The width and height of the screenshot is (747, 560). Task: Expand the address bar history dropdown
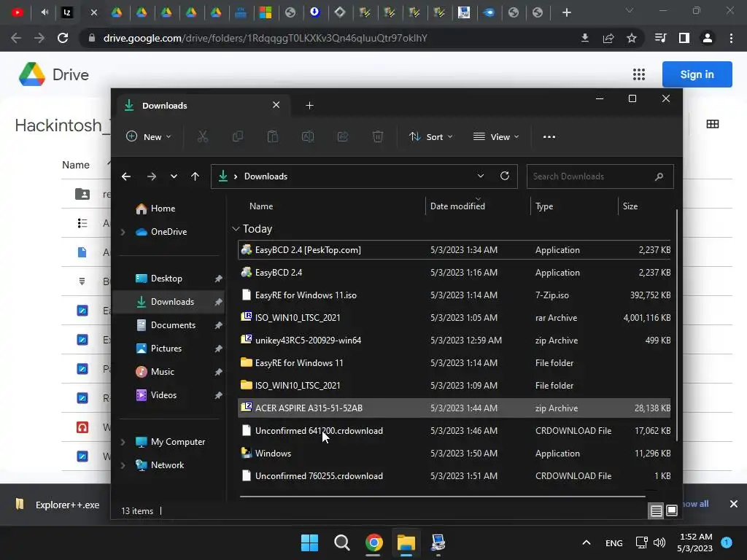point(481,176)
